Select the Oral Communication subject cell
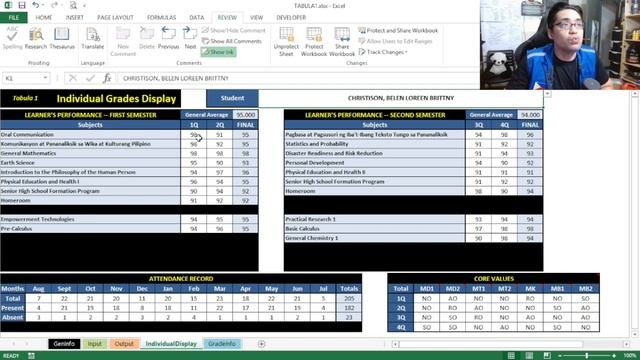This screenshot has height=360, width=640. tap(90, 134)
